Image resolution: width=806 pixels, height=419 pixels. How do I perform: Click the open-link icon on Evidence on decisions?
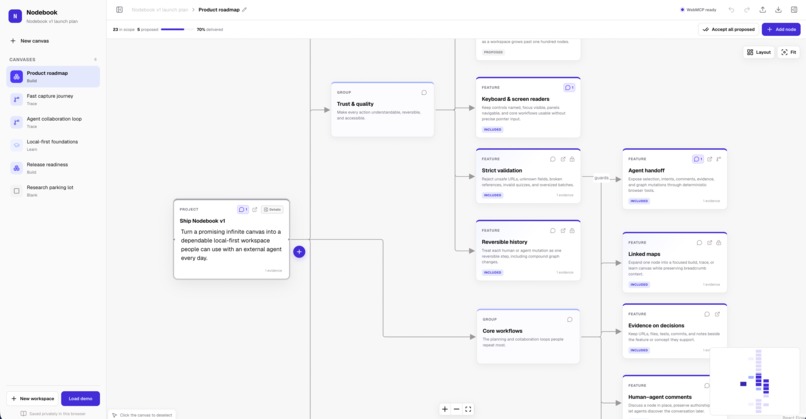tap(717, 314)
